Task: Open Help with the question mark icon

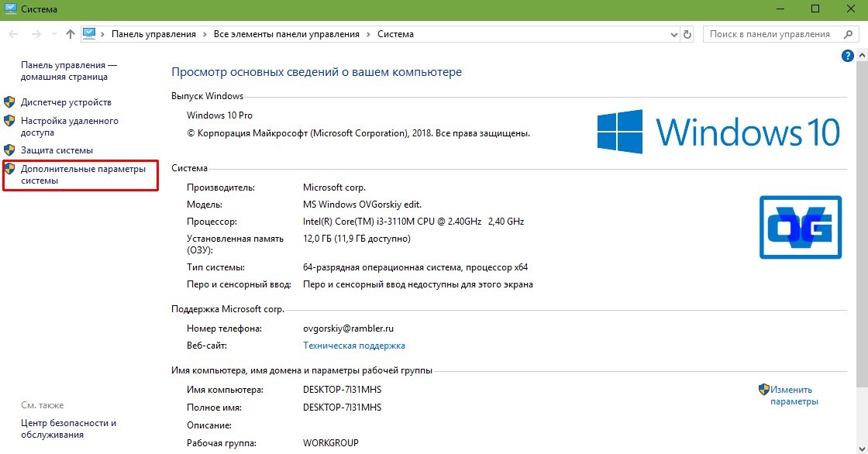Action: (x=847, y=56)
